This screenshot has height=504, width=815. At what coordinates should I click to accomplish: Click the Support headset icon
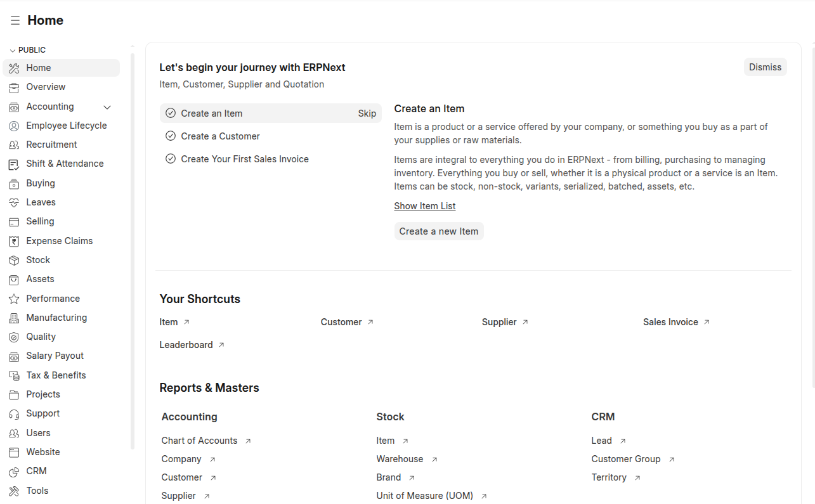coord(14,413)
